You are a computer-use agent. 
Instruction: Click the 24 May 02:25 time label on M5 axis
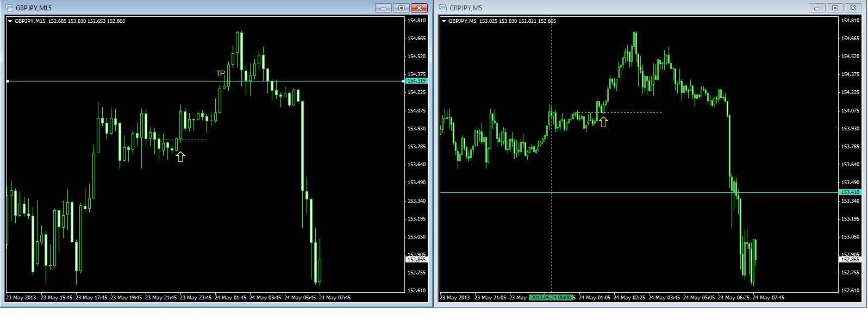point(629,298)
